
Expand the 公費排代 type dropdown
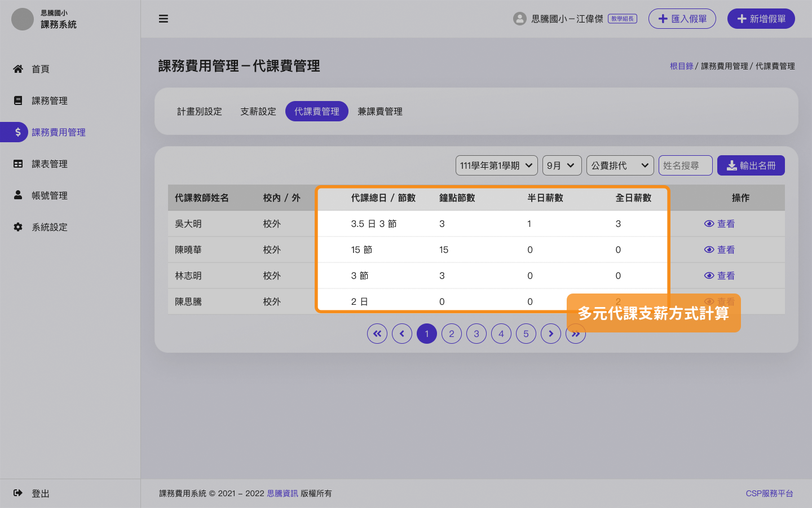(620, 165)
